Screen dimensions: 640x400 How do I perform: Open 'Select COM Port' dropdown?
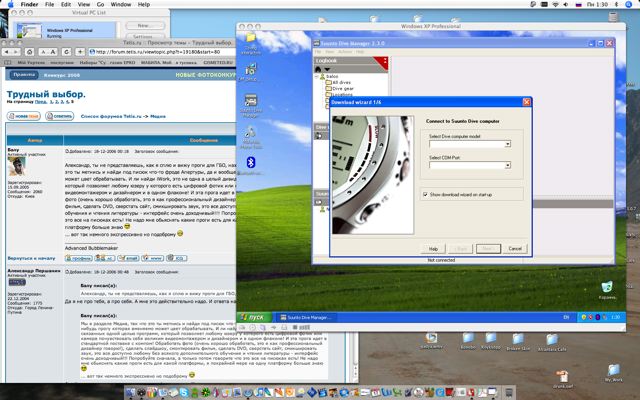click(x=508, y=165)
